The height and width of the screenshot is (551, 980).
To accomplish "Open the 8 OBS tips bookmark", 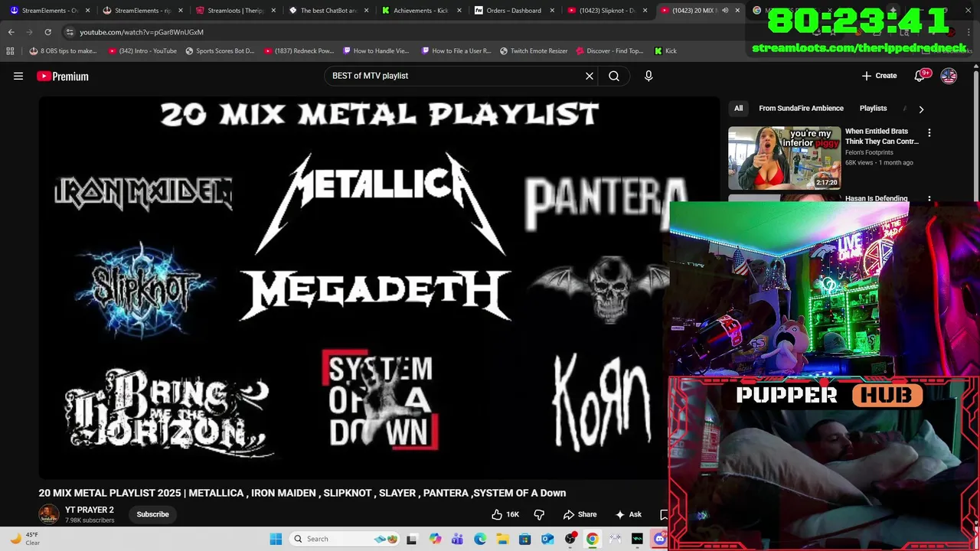I will (63, 51).
